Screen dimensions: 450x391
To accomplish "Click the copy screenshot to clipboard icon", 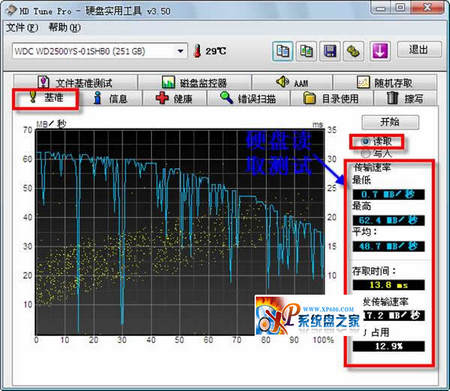I will pyautogui.click(x=306, y=51).
